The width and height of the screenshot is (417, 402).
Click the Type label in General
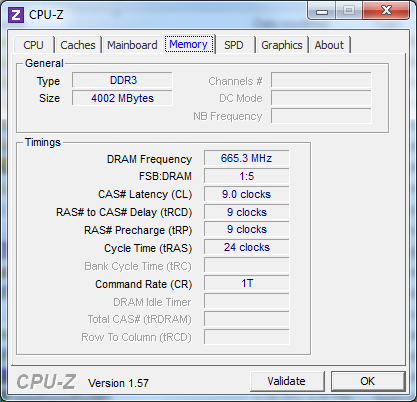pyautogui.click(x=48, y=81)
